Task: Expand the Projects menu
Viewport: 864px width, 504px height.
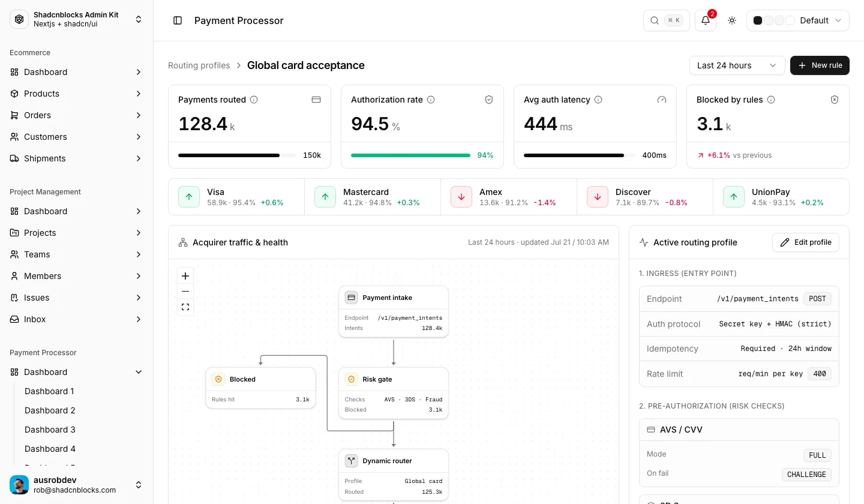Action: (77, 233)
